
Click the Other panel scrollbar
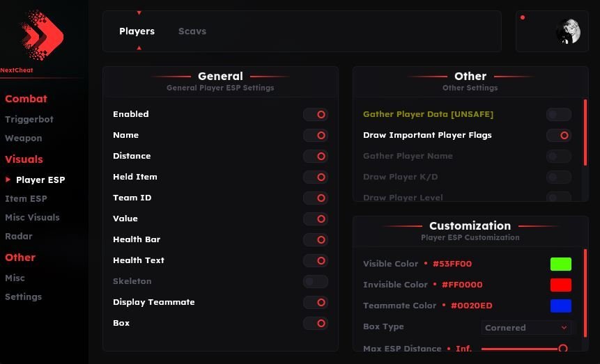point(585,132)
